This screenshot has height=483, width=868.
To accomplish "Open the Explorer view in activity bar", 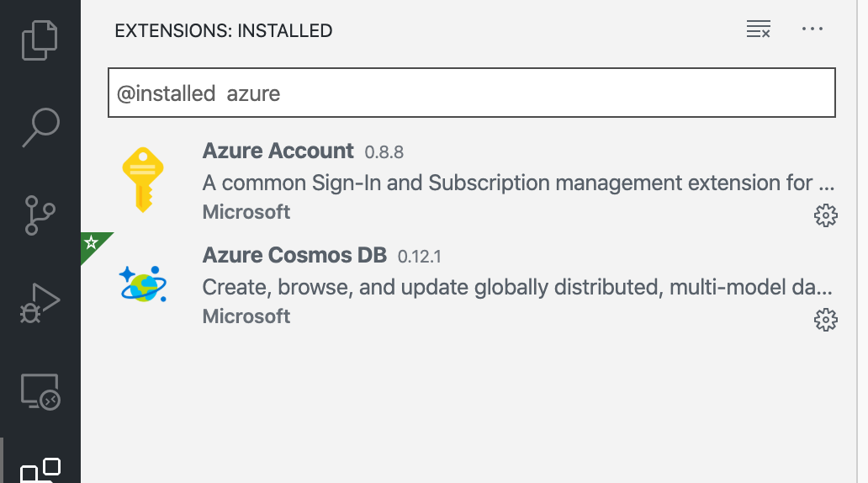I will 40,40.
